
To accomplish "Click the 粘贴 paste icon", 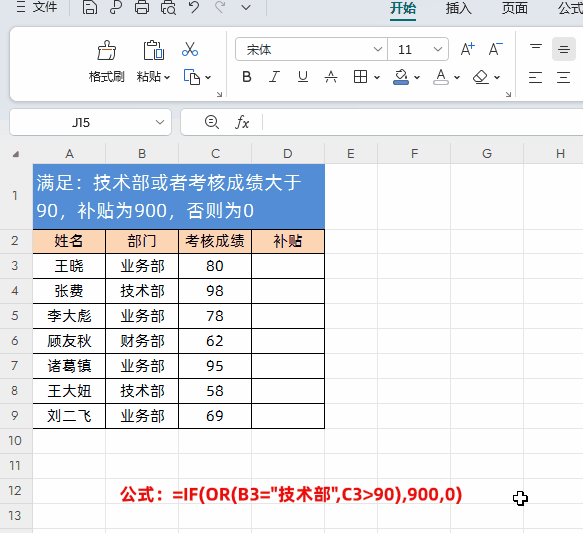I will point(154,50).
